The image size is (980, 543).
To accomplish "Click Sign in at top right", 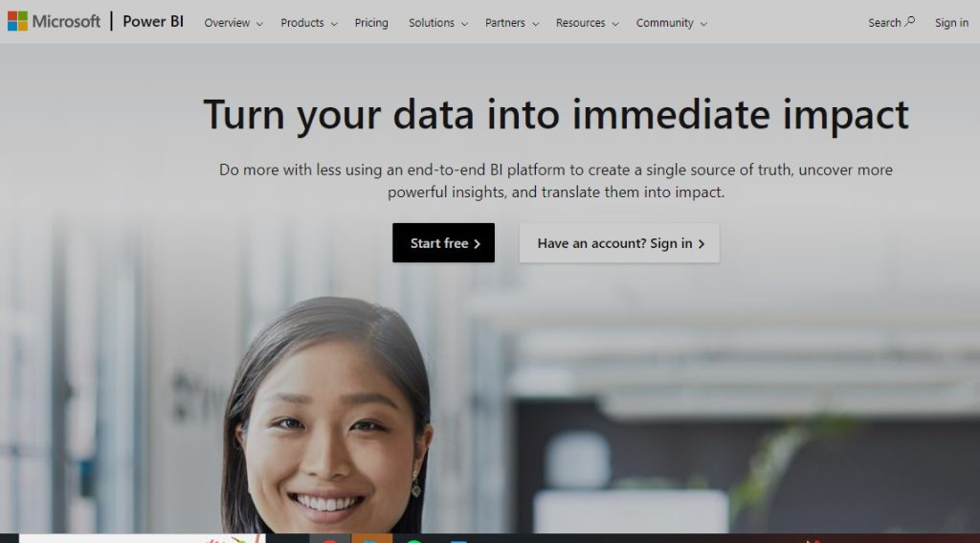I will pos(951,23).
